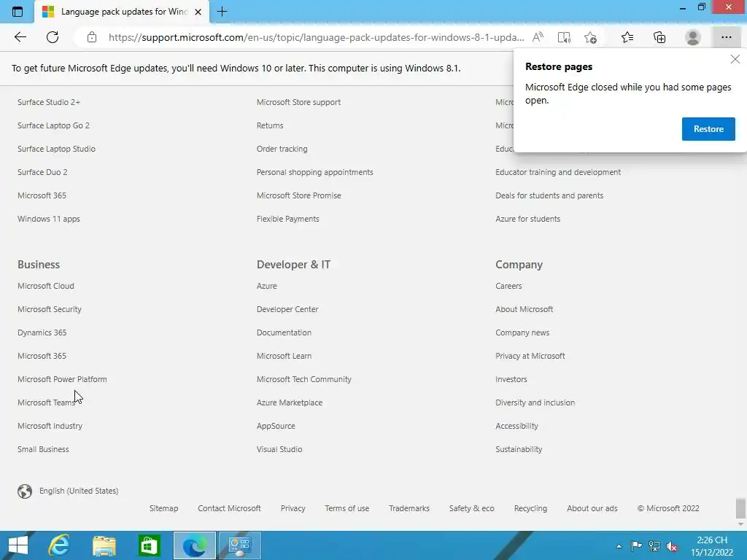Open Personal shopping appointments link
Viewport: 747px width, 560px height.
pos(315,172)
